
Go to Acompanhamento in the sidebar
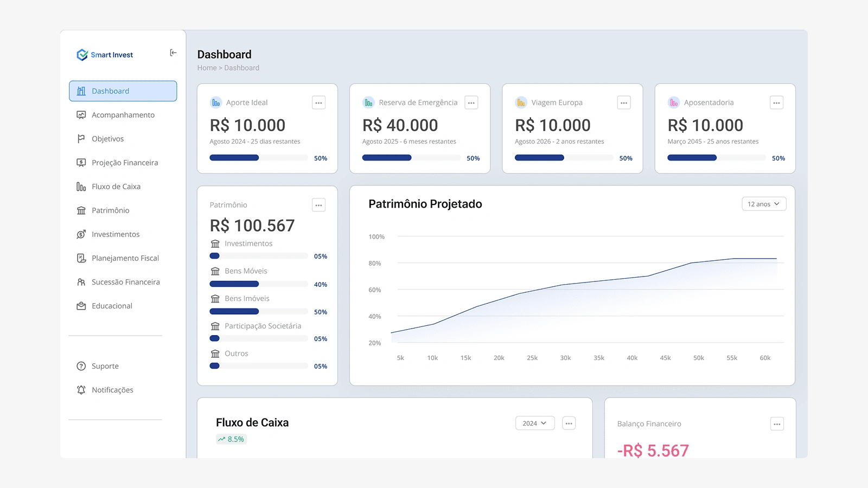click(123, 115)
